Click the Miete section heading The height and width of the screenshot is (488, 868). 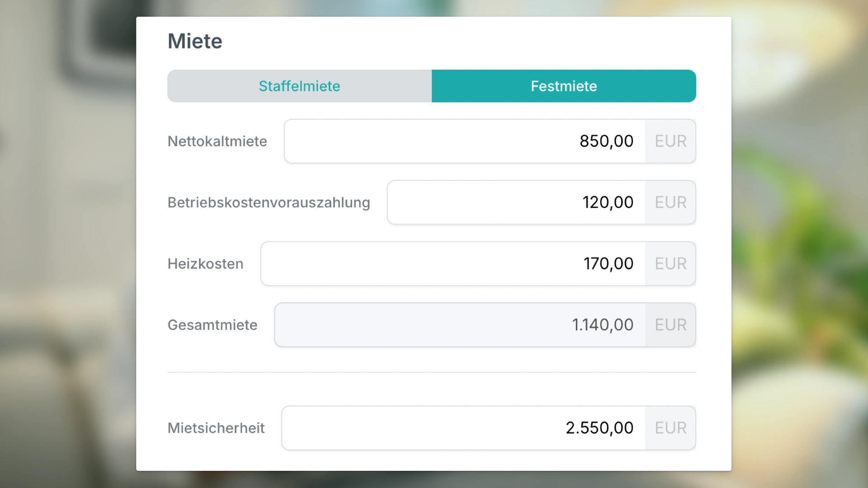click(x=195, y=41)
